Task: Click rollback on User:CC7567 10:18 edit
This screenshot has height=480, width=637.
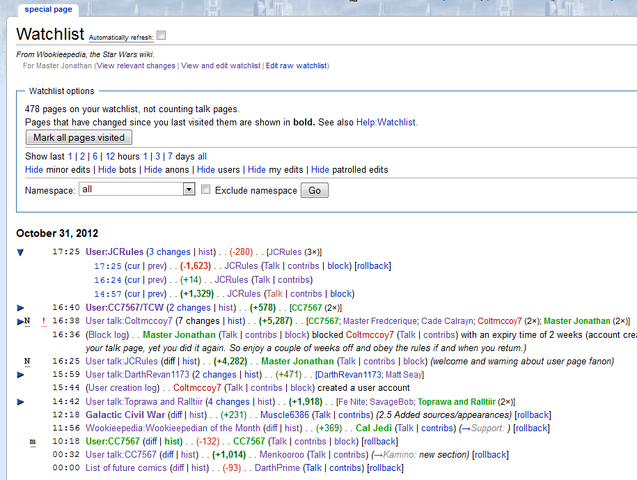Action: (380, 441)
